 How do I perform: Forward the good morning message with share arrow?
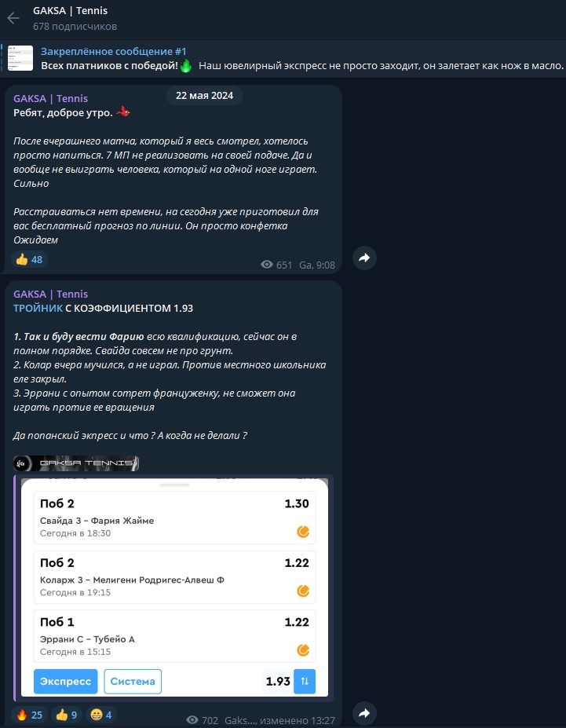pos(364,258)
